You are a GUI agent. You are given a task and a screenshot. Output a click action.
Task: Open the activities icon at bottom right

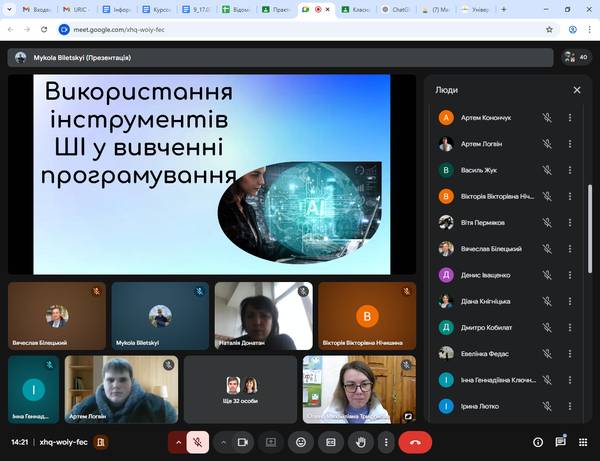585,441
